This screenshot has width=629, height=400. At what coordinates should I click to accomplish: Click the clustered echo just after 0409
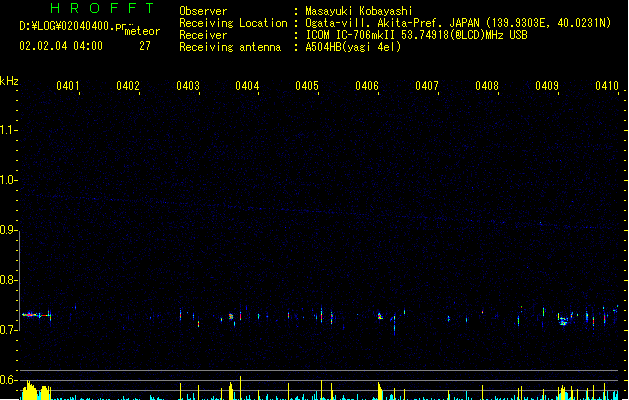563,321
